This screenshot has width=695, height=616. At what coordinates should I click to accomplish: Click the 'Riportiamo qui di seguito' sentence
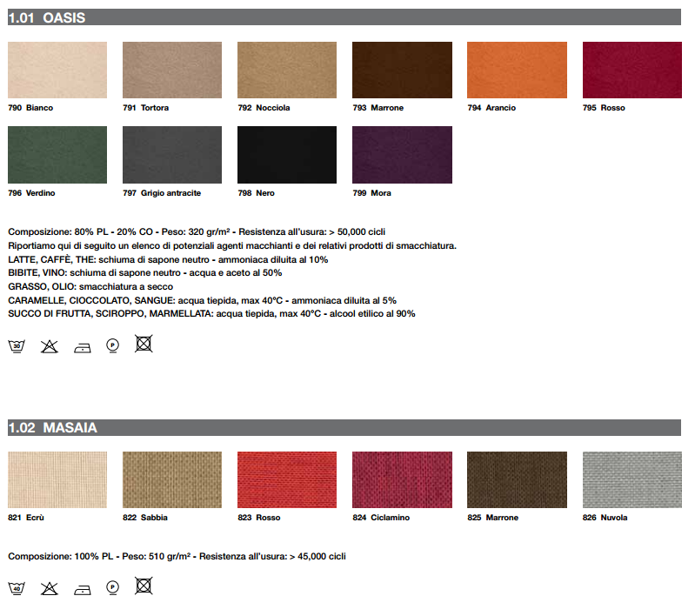click(232, 245)
